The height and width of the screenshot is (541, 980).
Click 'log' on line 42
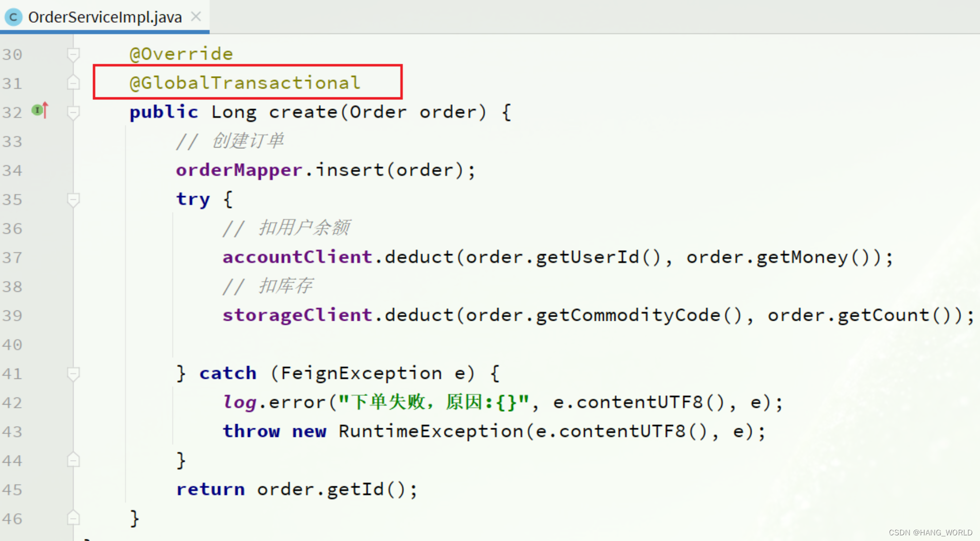point(239,402)
